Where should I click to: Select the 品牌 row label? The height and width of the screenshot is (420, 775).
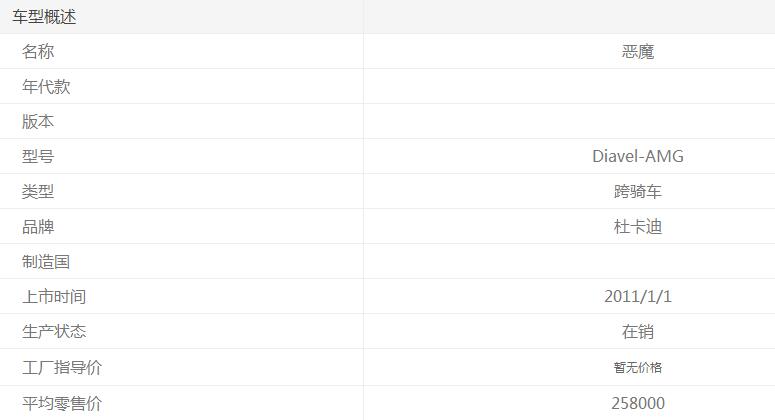pyautogui.click(x=38, y=227)
